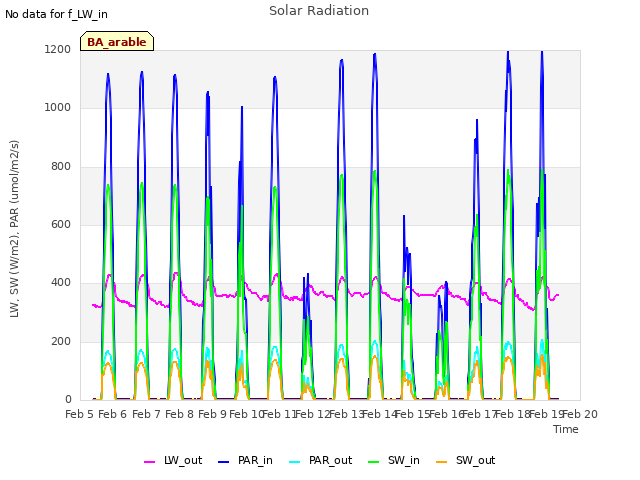Screen dimensions: 640x480
Task: Click the green SW_in legend swatch
Action: (373, 462)
